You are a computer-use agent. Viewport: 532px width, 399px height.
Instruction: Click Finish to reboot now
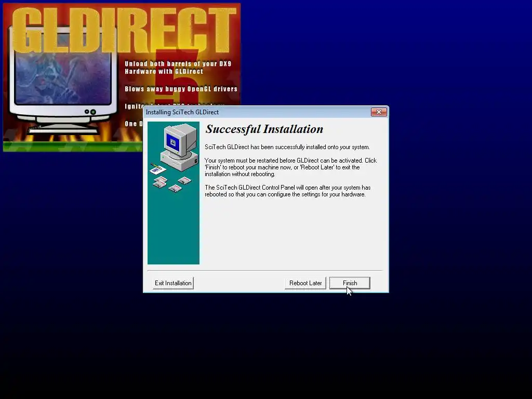pos(350,283)
